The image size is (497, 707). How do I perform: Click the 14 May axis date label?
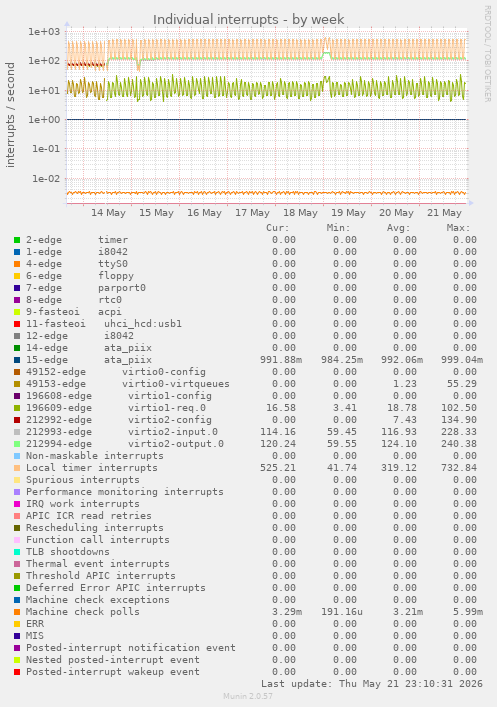click(108, 213)
